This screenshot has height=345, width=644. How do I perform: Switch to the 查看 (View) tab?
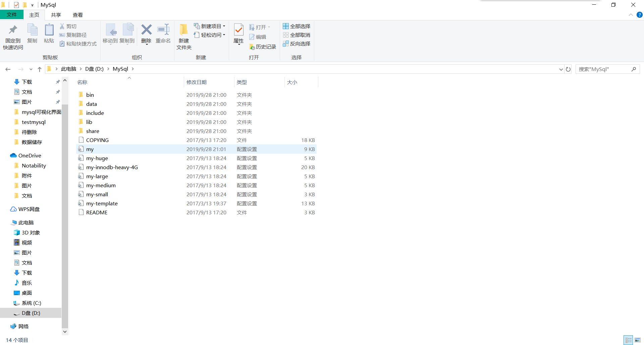[78, 15]
